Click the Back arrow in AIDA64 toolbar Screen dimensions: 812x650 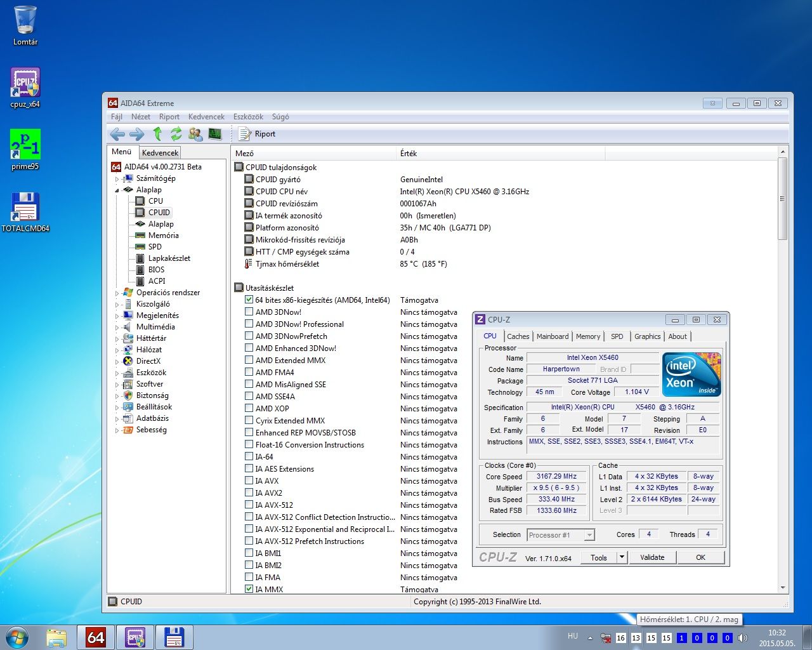click(x=117, y=134)
